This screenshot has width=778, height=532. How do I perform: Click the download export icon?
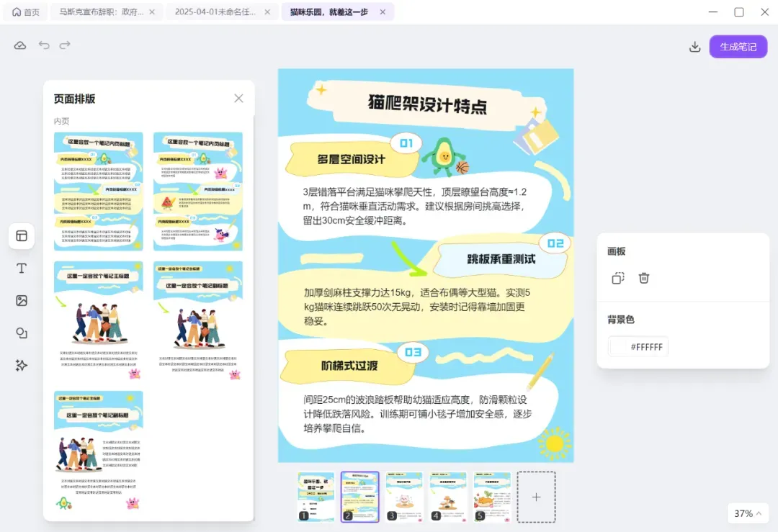694,47
